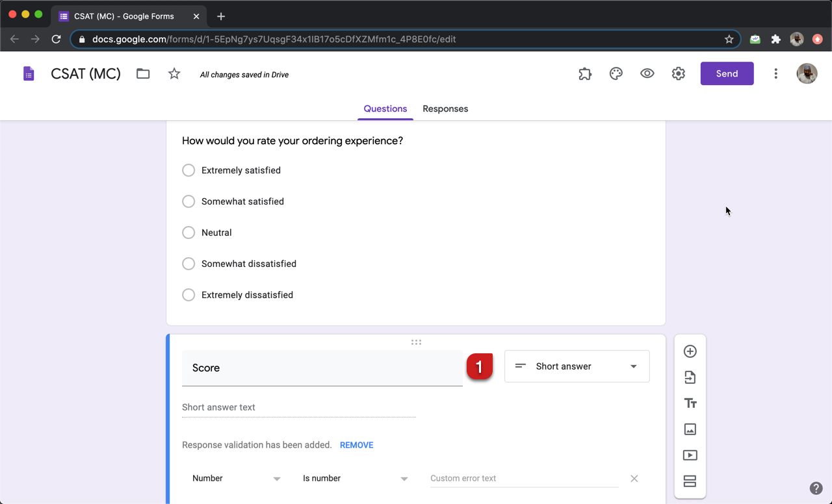832x504 pixels.
Task: Open form settings gear
Action: [679, 74]
